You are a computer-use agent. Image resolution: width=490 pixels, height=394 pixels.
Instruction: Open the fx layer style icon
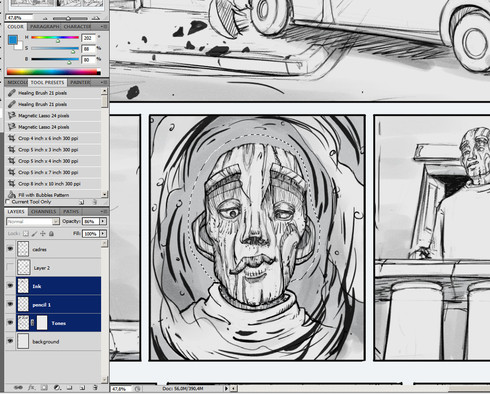[31, 388]
